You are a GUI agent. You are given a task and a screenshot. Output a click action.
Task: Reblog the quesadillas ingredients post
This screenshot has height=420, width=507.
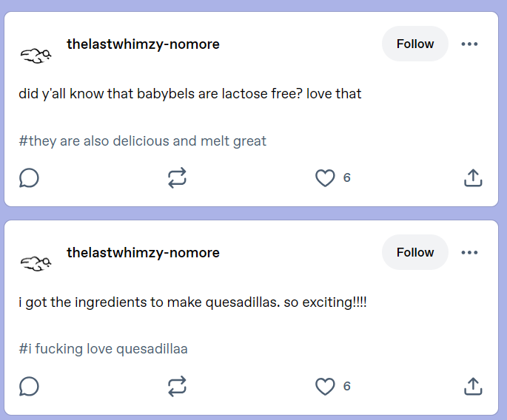coord(177,386)
